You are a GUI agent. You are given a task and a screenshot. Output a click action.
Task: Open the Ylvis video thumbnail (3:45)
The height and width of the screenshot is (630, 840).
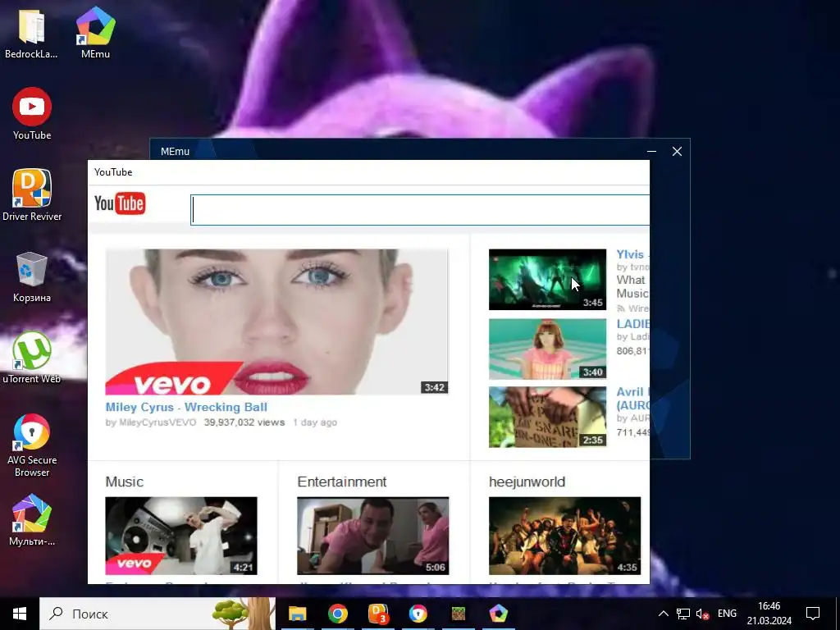tap(547, 280)
